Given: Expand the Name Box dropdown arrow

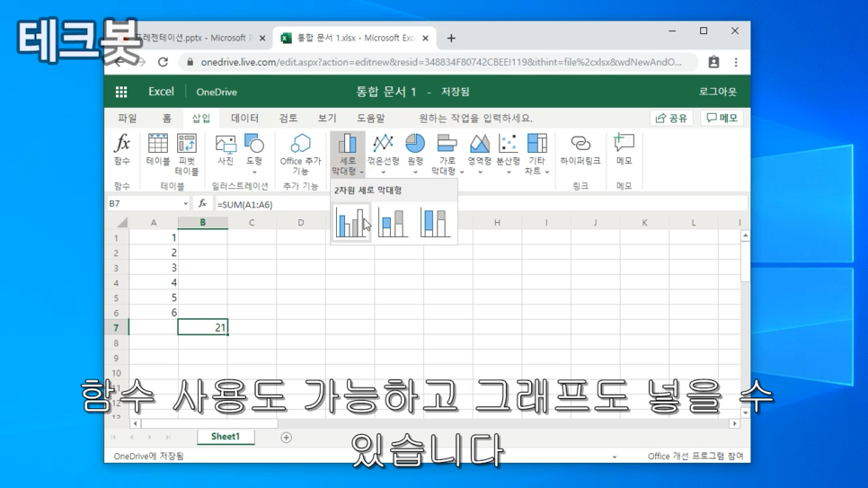Looking at the screenshot, I should pos(185,204).
